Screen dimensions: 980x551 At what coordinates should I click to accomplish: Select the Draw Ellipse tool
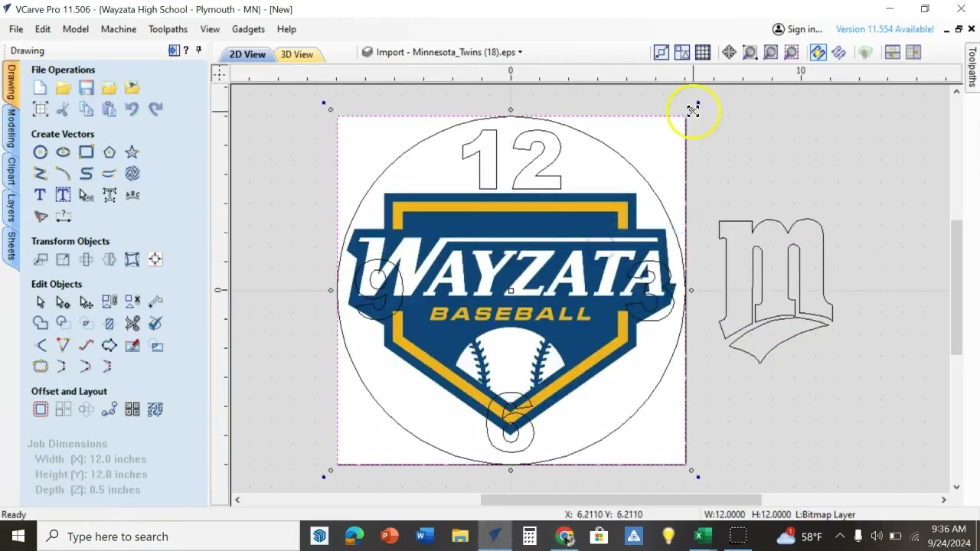point(63,152)
